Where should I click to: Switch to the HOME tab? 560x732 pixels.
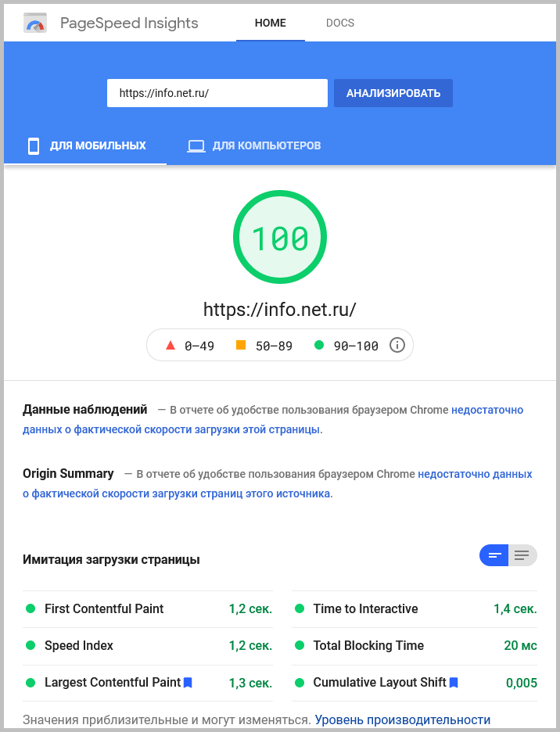coord(270,23)
